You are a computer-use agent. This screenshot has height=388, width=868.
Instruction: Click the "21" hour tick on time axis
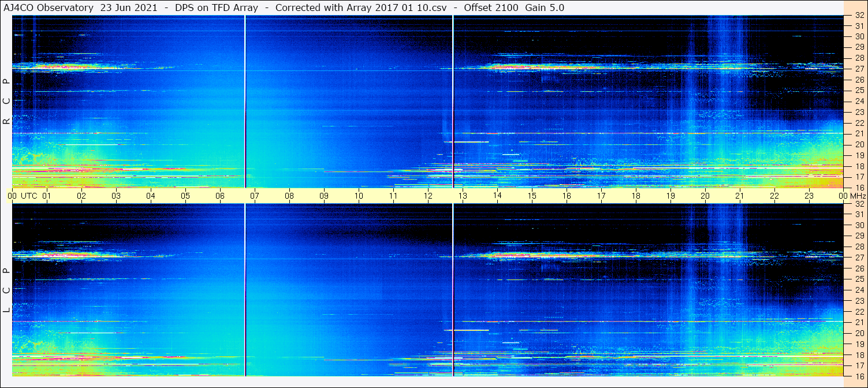(x=740, y=196)
